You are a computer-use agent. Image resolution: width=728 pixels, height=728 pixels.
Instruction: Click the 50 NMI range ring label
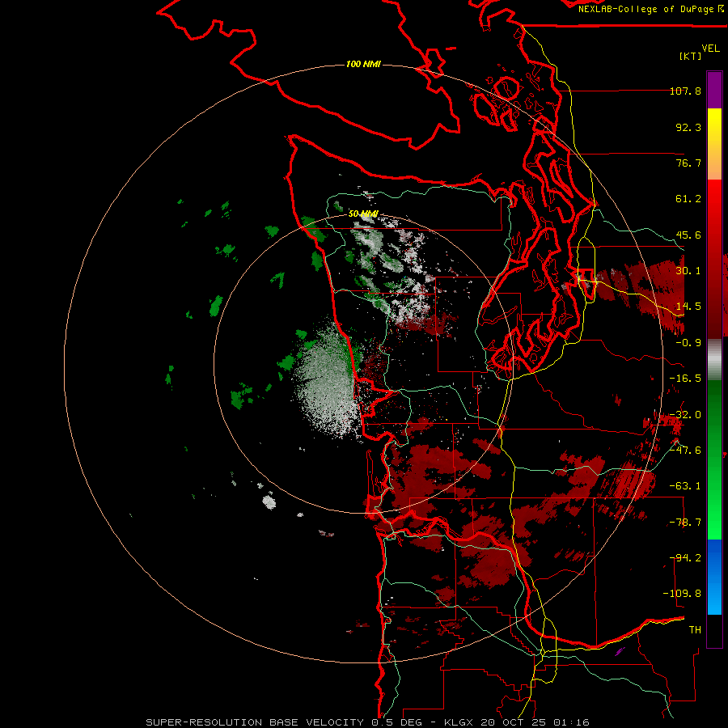(363, 214)
